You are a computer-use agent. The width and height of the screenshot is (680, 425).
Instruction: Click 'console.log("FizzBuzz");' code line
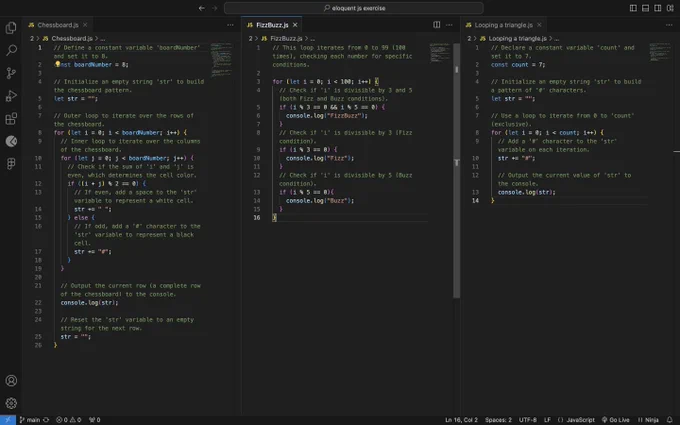coord(327,115)
